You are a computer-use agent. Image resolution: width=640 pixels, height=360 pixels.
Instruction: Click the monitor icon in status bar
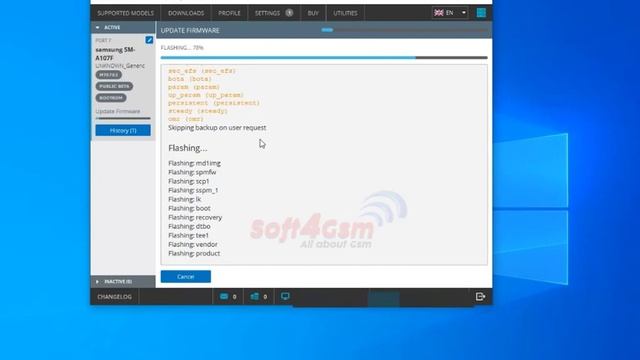point(285,296)
